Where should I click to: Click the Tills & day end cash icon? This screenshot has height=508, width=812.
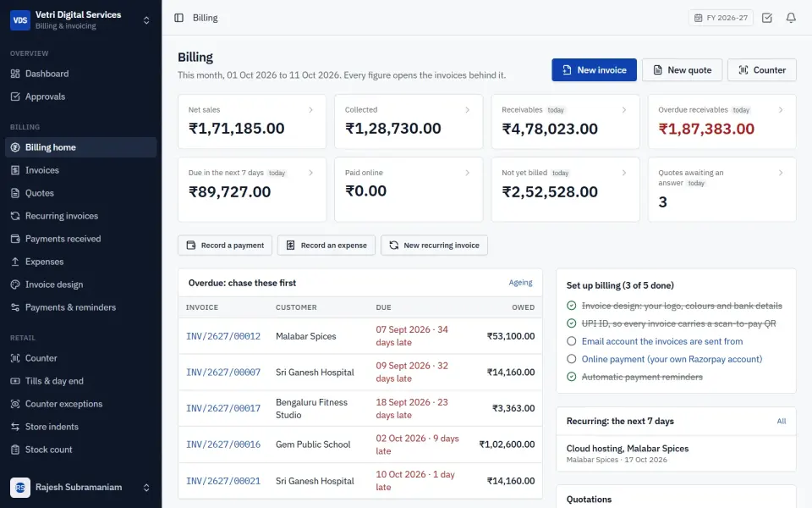coord(15,380)
